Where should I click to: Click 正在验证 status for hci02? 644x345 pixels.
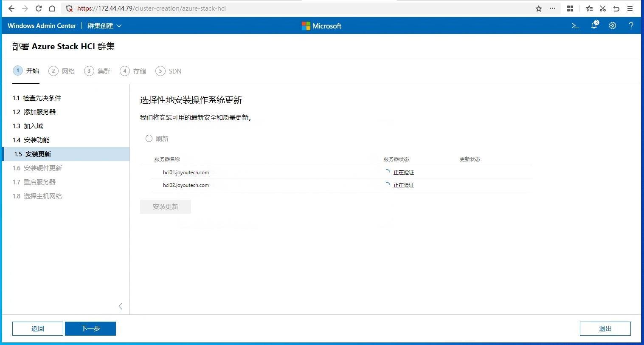(404, 185)
